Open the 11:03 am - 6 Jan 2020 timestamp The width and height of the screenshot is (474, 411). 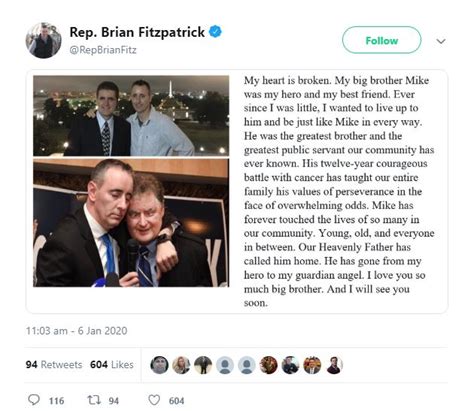77,331
